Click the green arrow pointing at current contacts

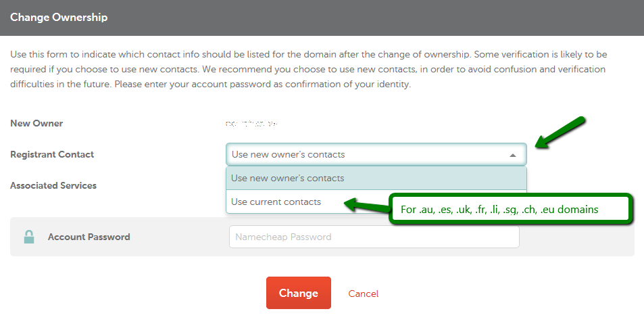click(367, 205)
